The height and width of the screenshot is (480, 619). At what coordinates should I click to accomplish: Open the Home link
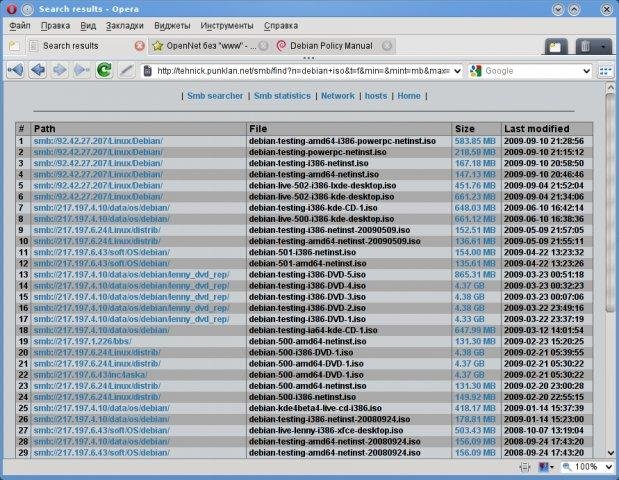409,96
